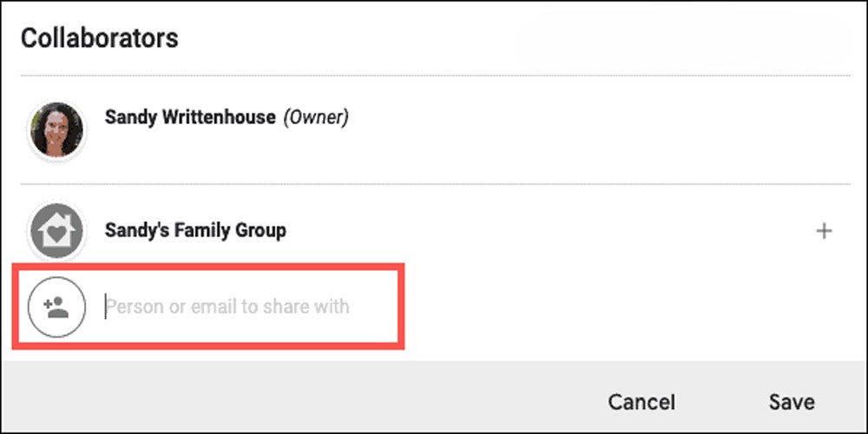
Task: Click the add person icon
Action: pos(57,306)
